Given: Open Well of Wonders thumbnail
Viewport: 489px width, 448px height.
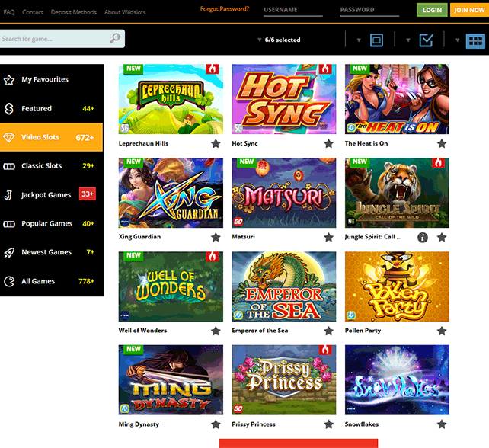Looking at the screenshot, I should [x=171, y=286].
